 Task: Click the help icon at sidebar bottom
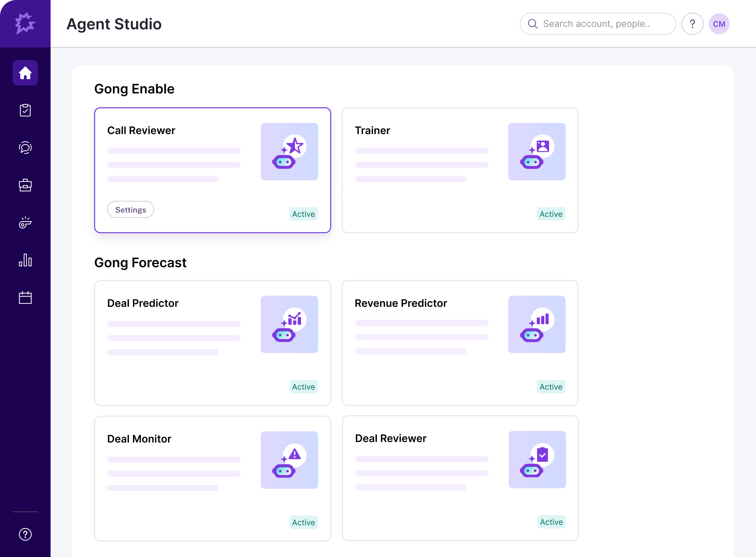(x=25, y=534)
